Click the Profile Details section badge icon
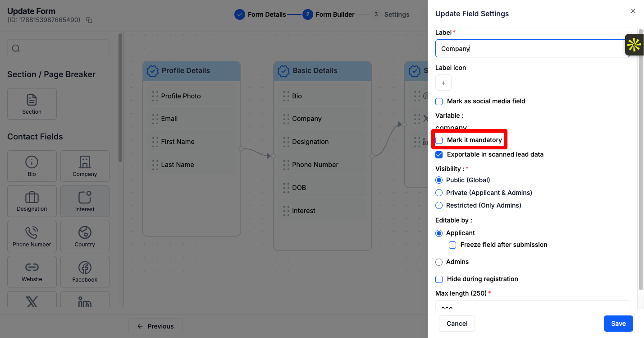The height and width of the screenshot is (338, 644). pyautogui.click(x=153, y=71)
